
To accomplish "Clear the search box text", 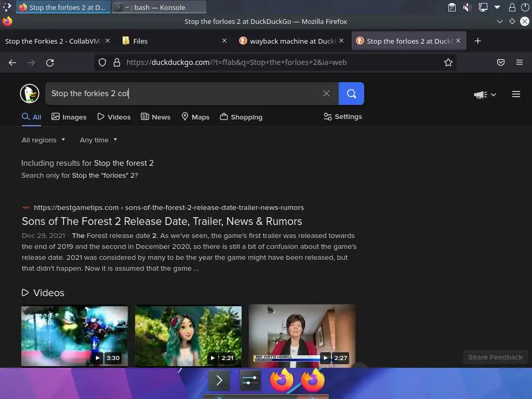I will coord(326,94).
